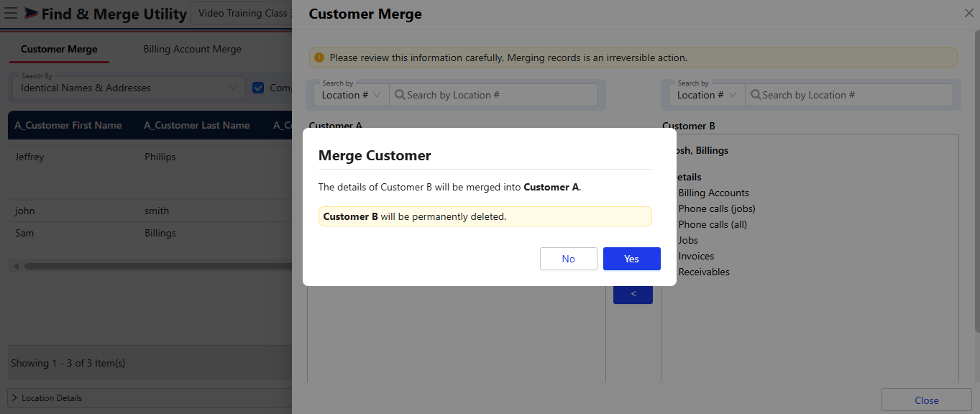Image resolution: width=980 pixels, height=414 pixels.
Task: Confirm the merge by clicking Yes
Action: 631,259
